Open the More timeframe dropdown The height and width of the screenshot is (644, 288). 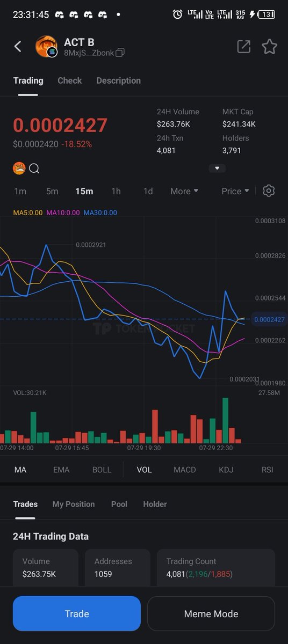click(x=184, y=191)
